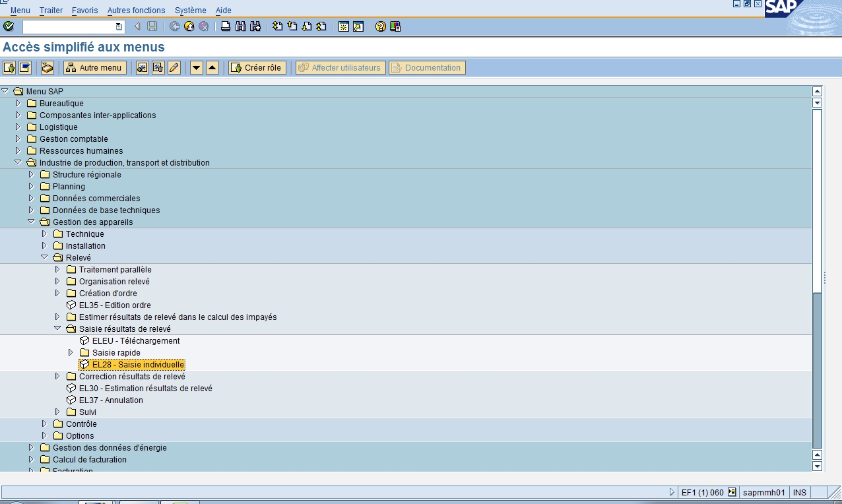The width and height of the screenshot is (842, 504).
Task: Expand the Planning folder
Action: point(31,186)
